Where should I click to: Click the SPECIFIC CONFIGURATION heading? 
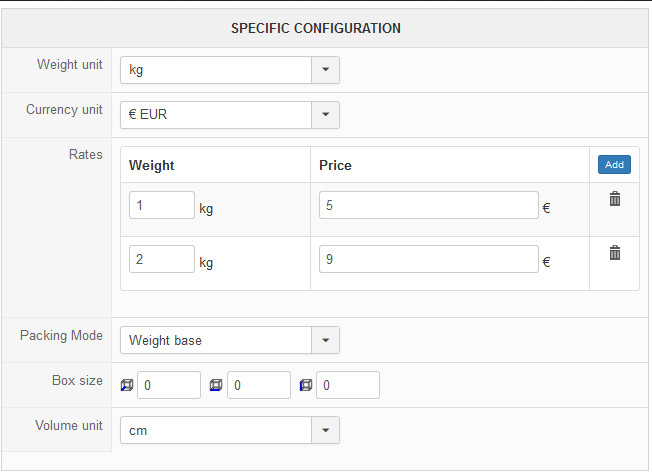coord(316,28)
